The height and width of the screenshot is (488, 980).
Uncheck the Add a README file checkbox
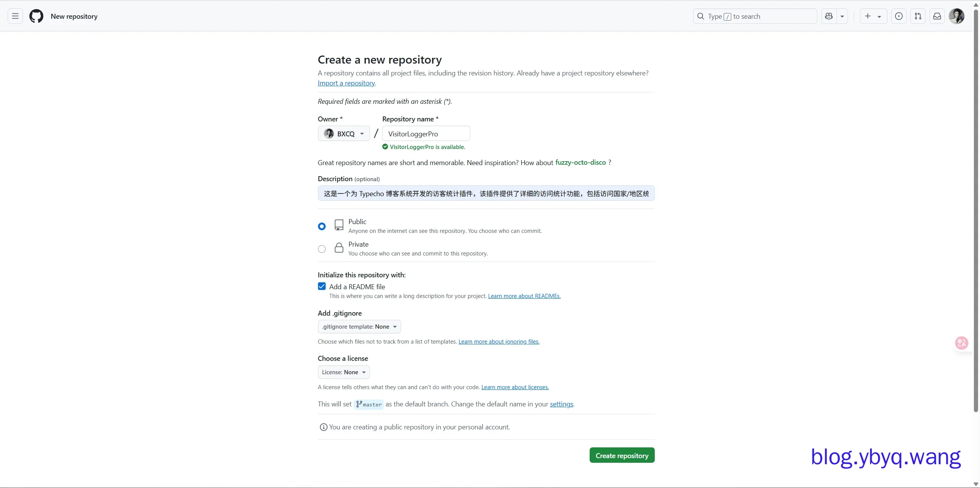click(322, 287)
